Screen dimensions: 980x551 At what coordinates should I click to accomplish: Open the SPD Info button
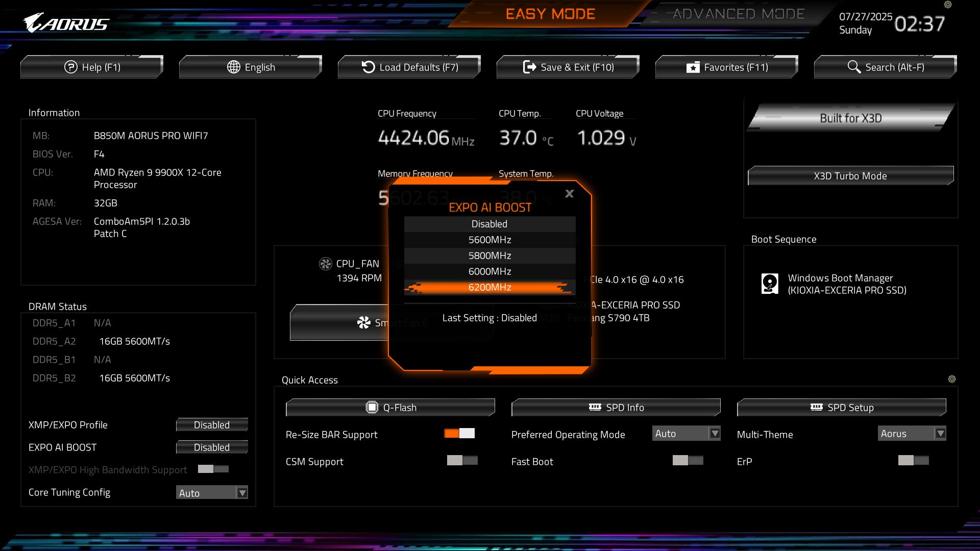[616, 407]
